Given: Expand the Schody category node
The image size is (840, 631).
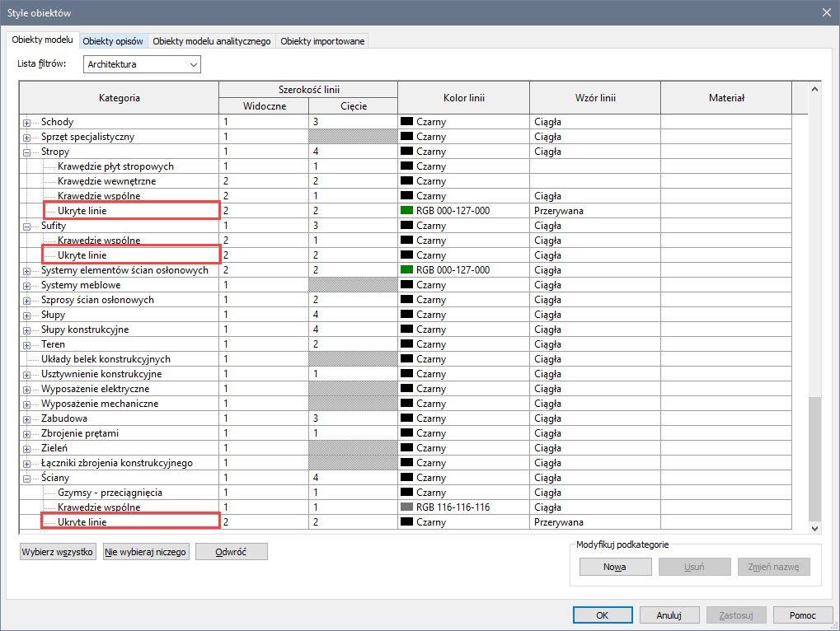Looking at the screenshot, I should coord(27,123).
